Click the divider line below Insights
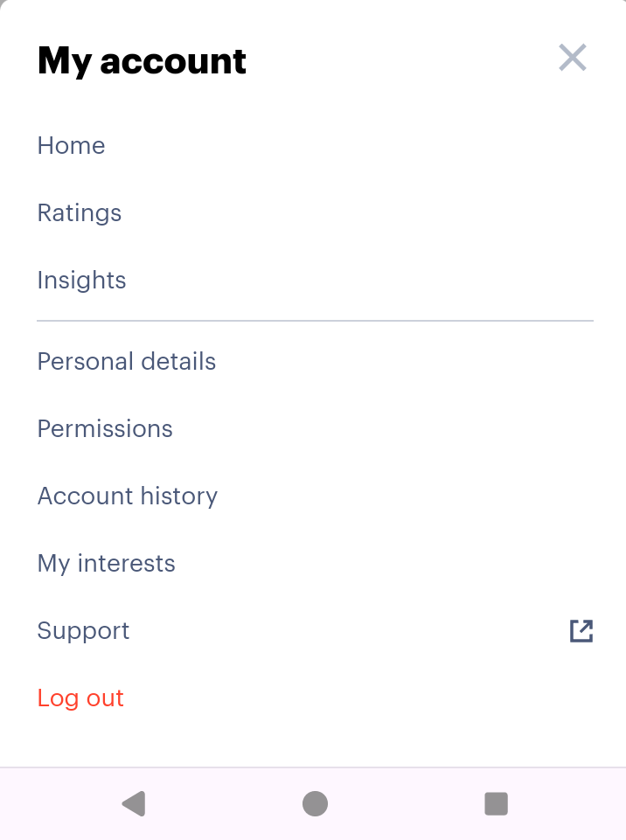The height and width of the screenshot is (840, 626). point(315,321)
